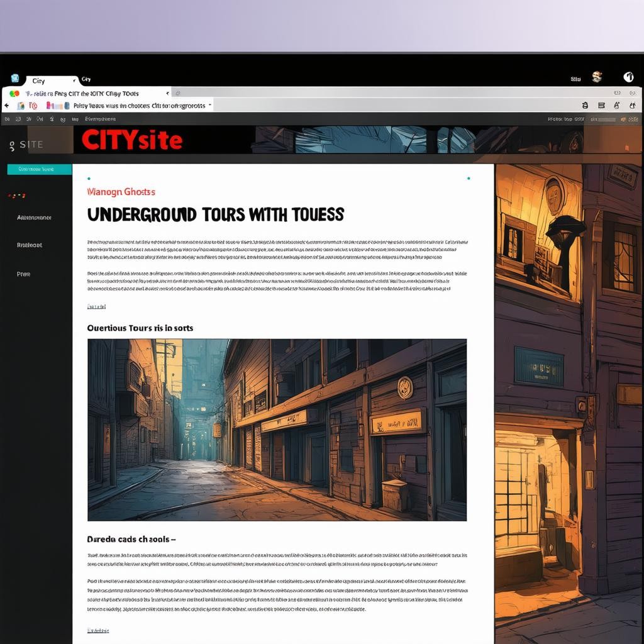Click left chevron beside the gray search field
The height and width of the screenshot is (644, 644).
click(167, 93)
